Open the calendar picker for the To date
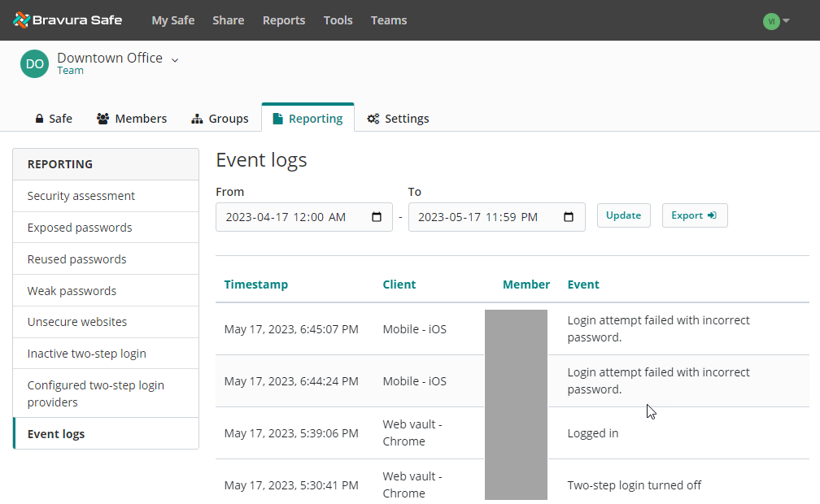The height and width of the screenshot is (504, 820). [x=569, y=216]
